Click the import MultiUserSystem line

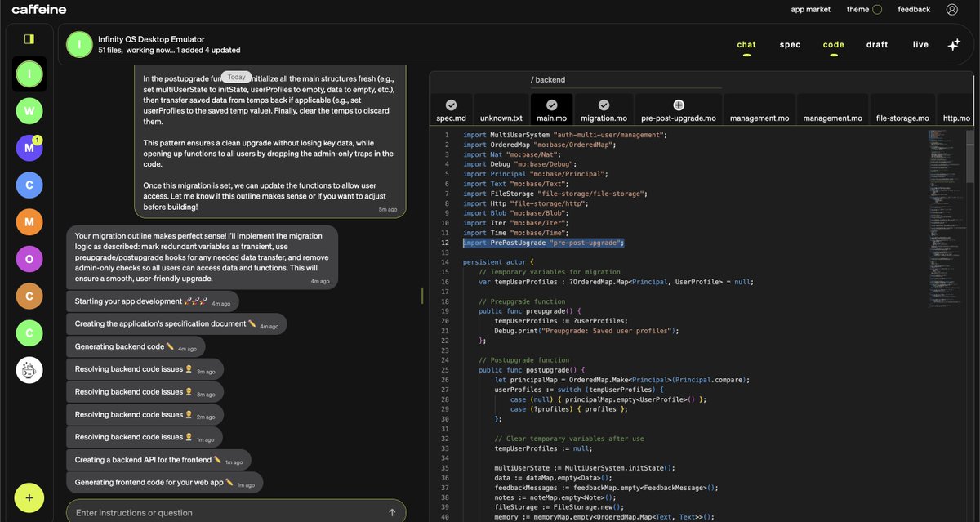click(565, 135)
